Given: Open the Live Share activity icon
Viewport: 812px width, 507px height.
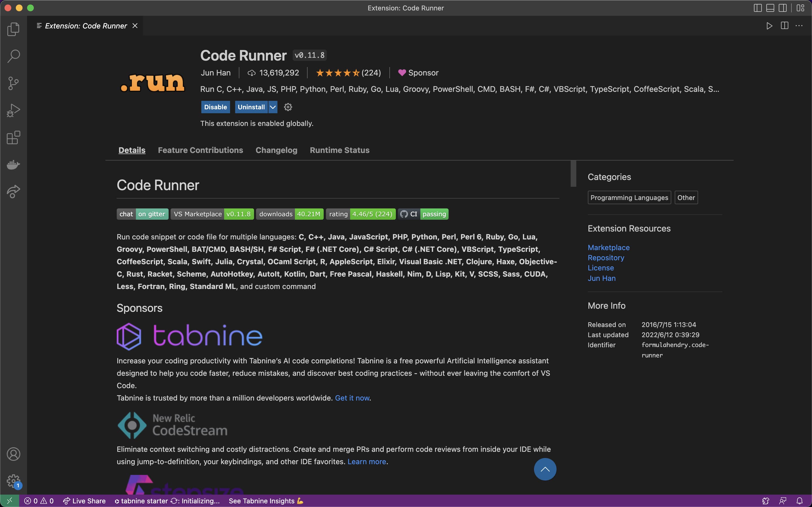Looking at the screenshot, I should [14, 192].
